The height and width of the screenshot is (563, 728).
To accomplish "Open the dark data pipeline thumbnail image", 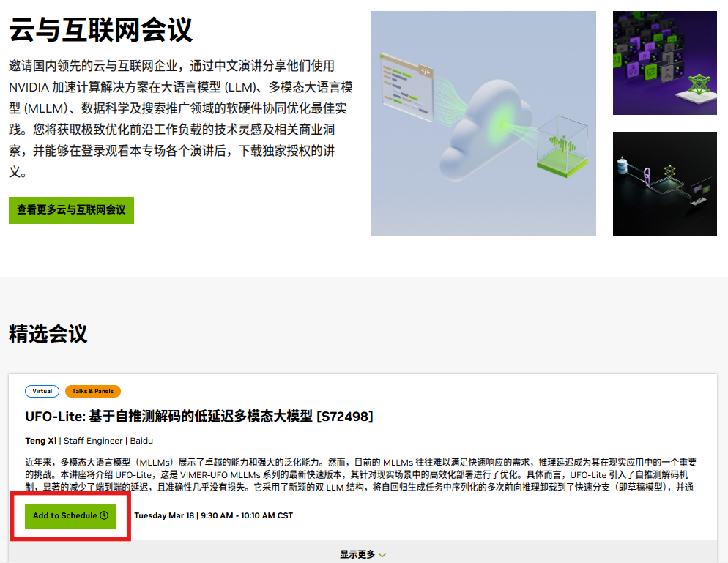I will 665,184.
